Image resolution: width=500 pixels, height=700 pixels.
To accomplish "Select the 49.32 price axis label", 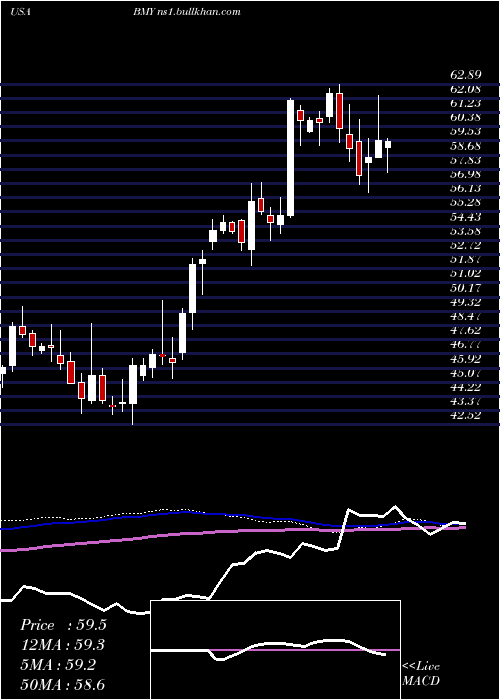I will coord(465,302).
